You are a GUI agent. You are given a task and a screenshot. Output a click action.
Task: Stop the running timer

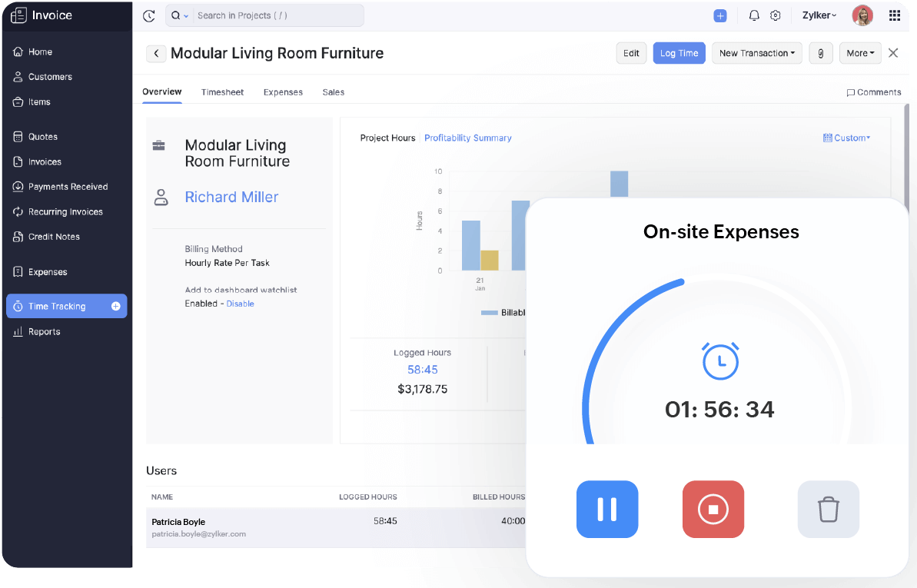(x=713, y=509)
